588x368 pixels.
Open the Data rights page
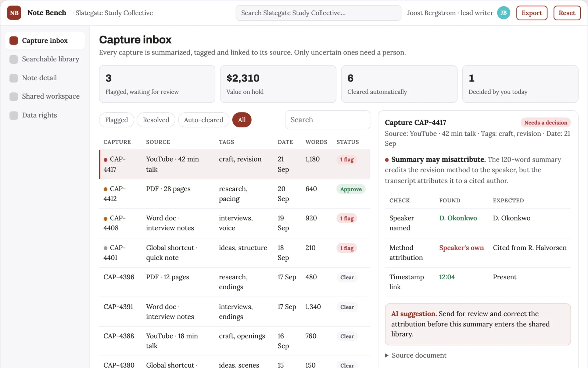(45, 115)
